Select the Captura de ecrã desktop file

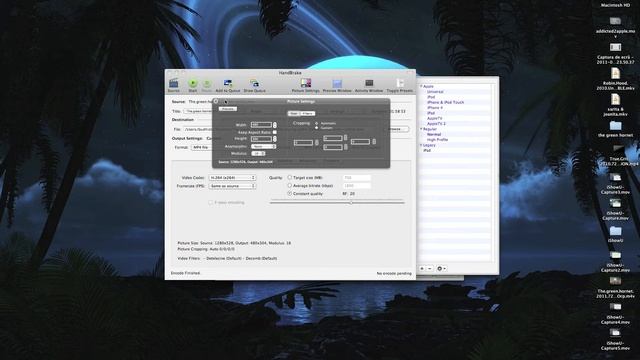615,47
